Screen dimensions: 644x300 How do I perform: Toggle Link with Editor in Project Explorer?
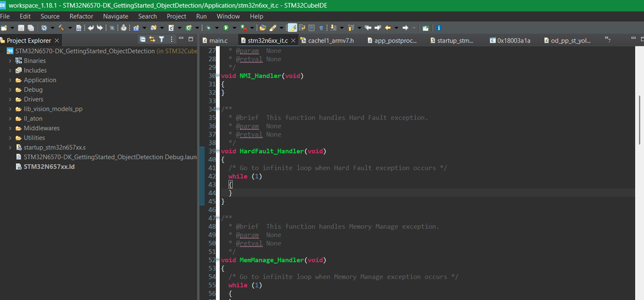pyautogui.click(x=152, y=40)
